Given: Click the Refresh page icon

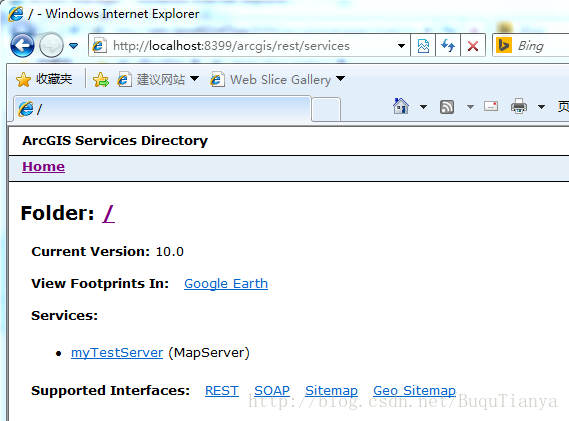Looking at the screenshot, I should point(448,46).
